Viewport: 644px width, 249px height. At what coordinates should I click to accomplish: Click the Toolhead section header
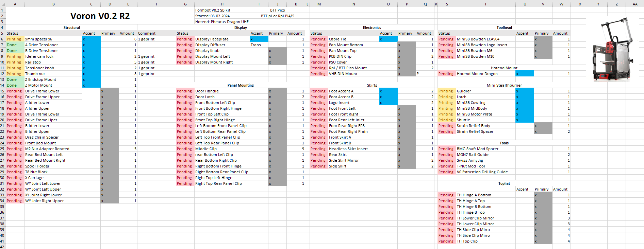504,28
